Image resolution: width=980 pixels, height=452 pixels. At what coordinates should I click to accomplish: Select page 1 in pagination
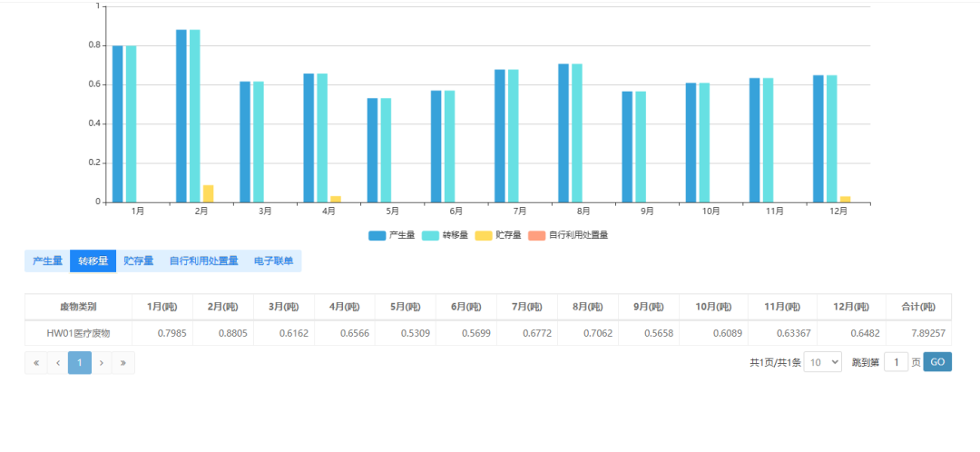click(80, 363)
